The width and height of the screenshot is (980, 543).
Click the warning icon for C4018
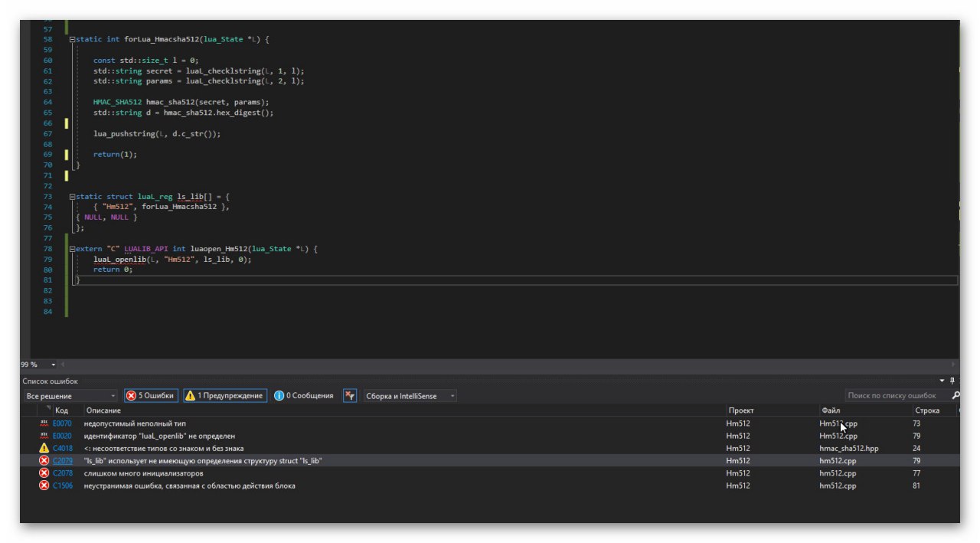point(44,448)
